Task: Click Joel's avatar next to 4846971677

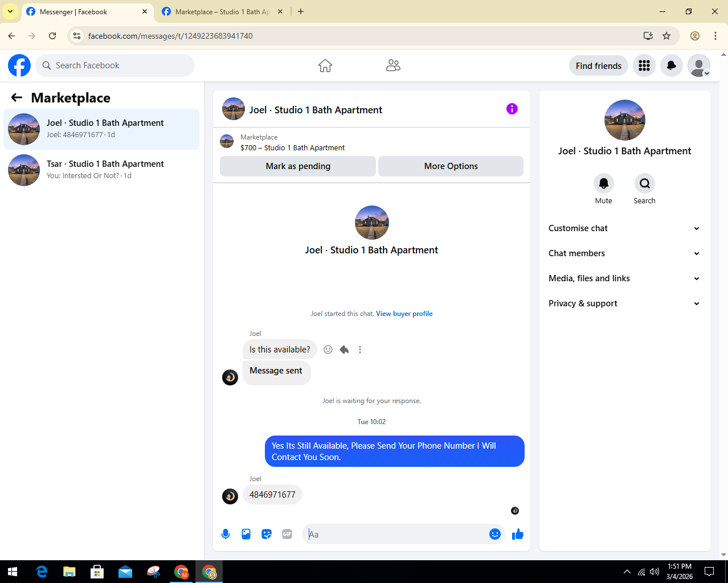Action: pyautogui.click(x=230, y=496)
